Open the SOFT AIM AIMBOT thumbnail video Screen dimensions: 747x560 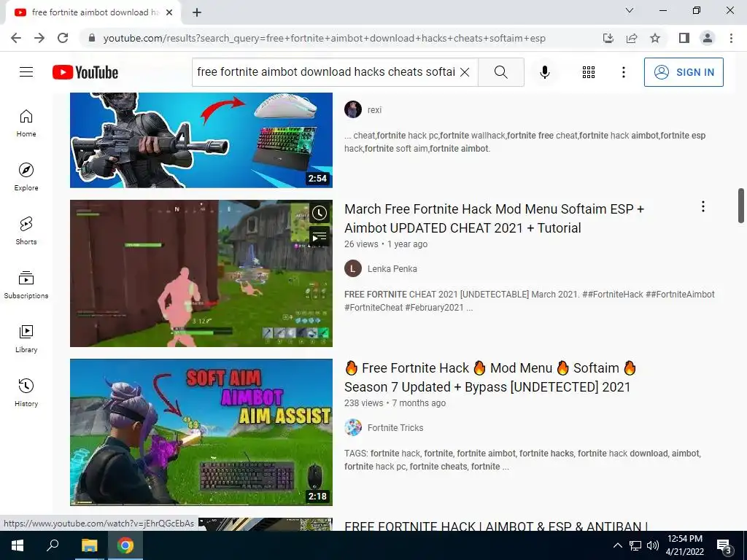coord(201,432)
